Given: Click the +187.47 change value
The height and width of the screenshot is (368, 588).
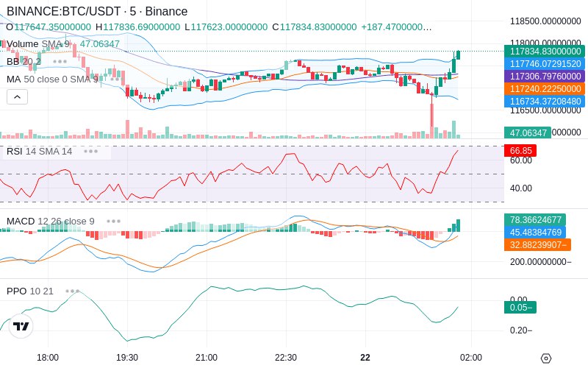Looking at the screenshot, I should (396, 27).
